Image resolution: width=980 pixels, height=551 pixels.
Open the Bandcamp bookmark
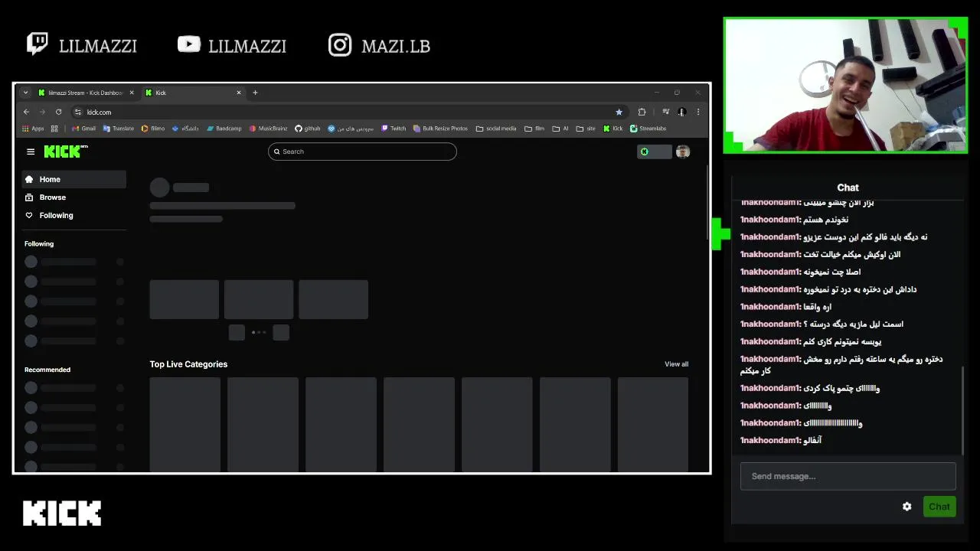pos(224,129)
